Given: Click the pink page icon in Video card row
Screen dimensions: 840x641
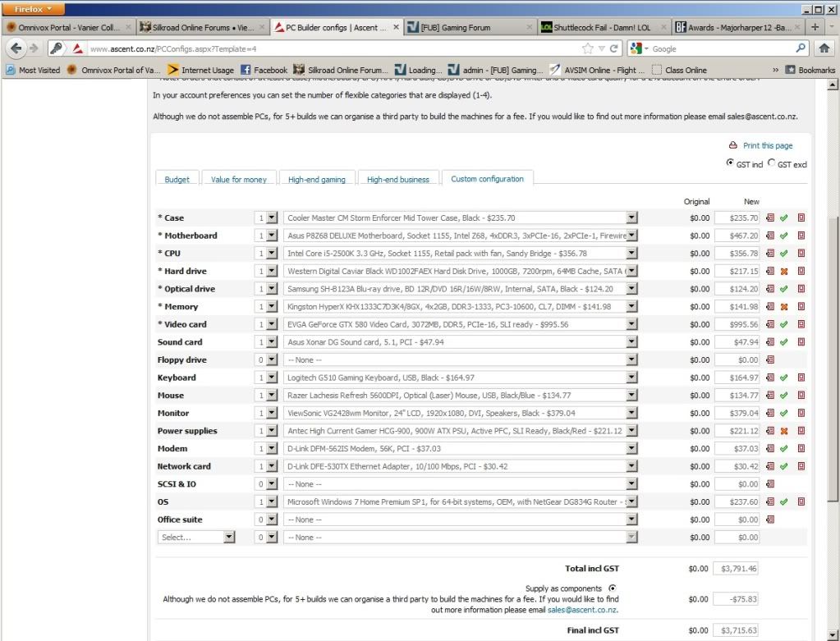Looking at the screenshot, I should point(801,324).
